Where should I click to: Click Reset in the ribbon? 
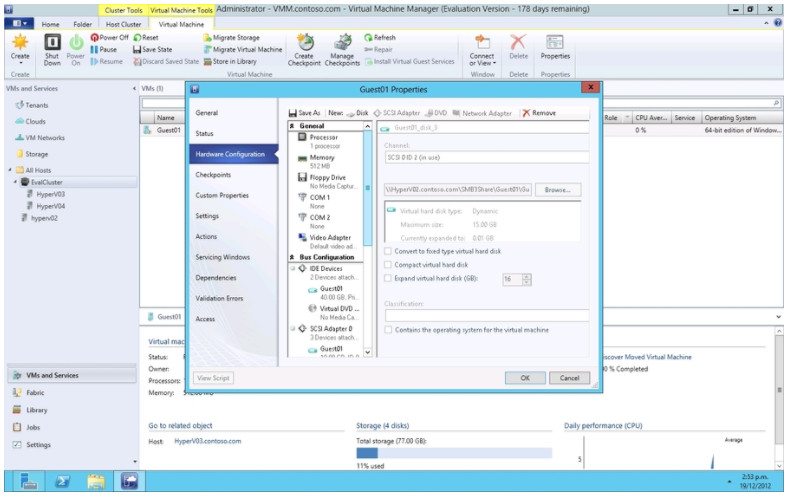click(146, 37)
